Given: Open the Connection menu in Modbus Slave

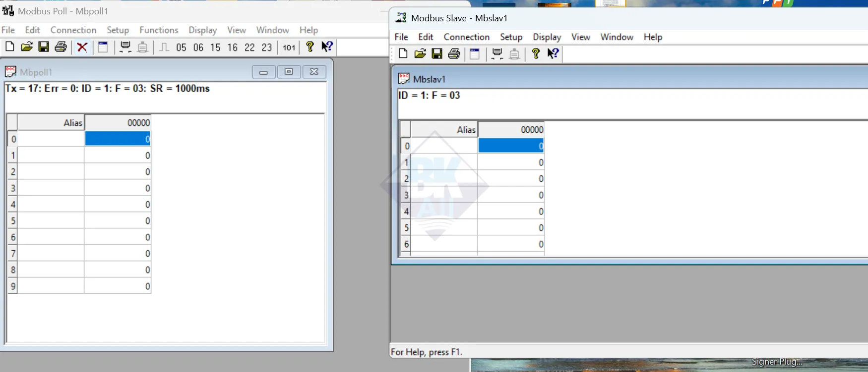Looking at the screenshot, I should 466,37.
